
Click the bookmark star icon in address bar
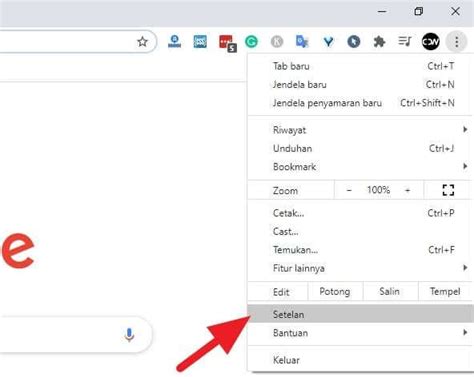(x=142, y=42)
